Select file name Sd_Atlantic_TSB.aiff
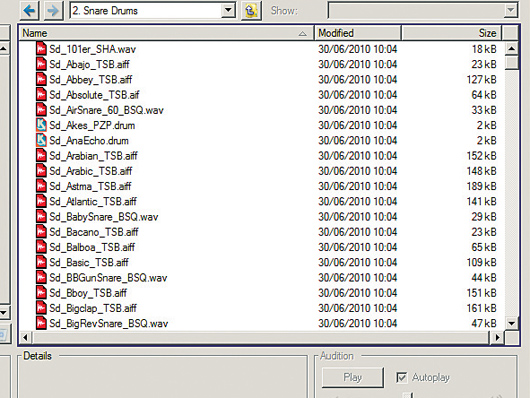 point(93,202)
